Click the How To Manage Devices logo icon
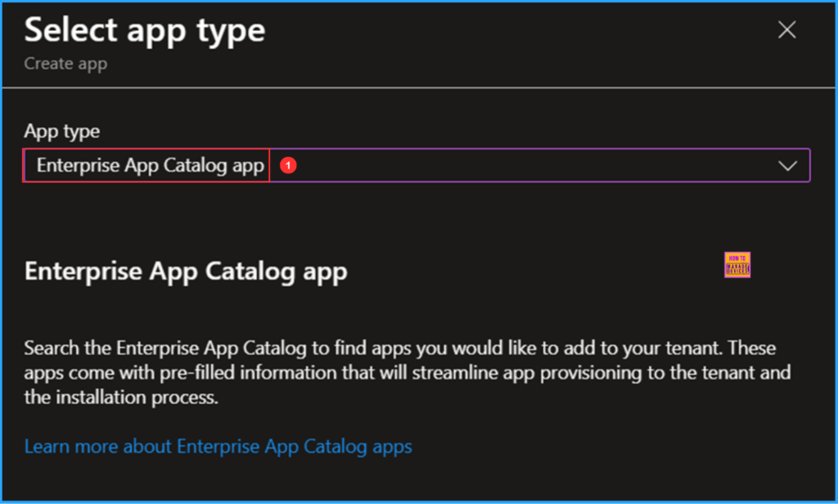This screenshot has height=504, width=838. [736, 264]
